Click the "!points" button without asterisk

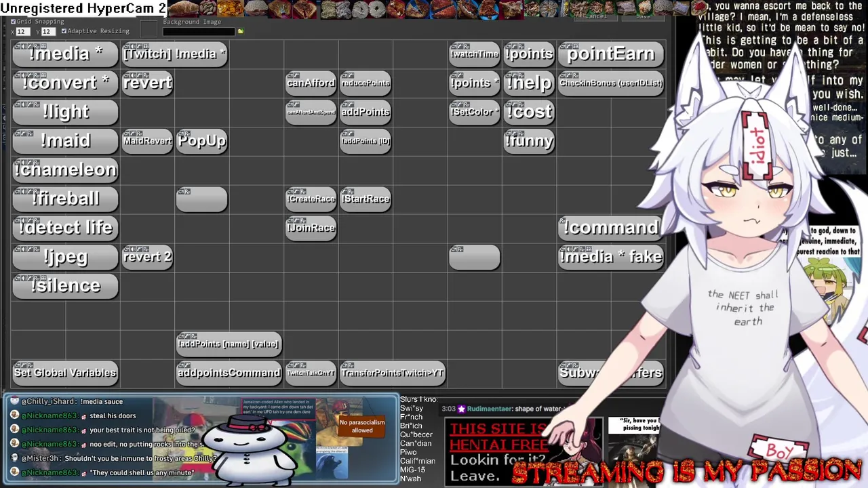click(x=529, y=54)
